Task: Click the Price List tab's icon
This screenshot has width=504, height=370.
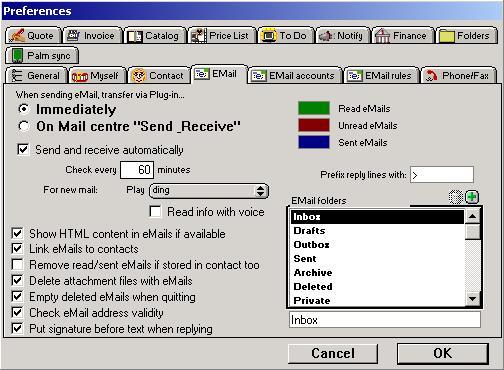Action: [x=199, y=36]
